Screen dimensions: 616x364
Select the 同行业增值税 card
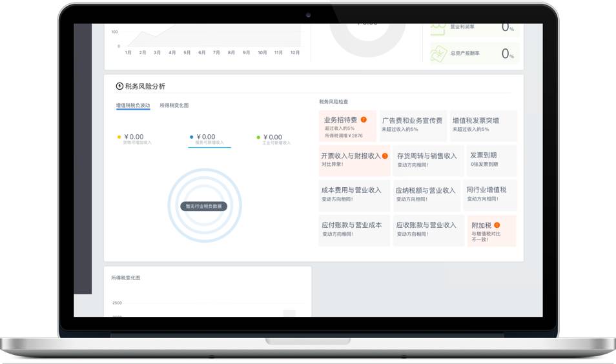pyautogui.click(x=489, y=195)
